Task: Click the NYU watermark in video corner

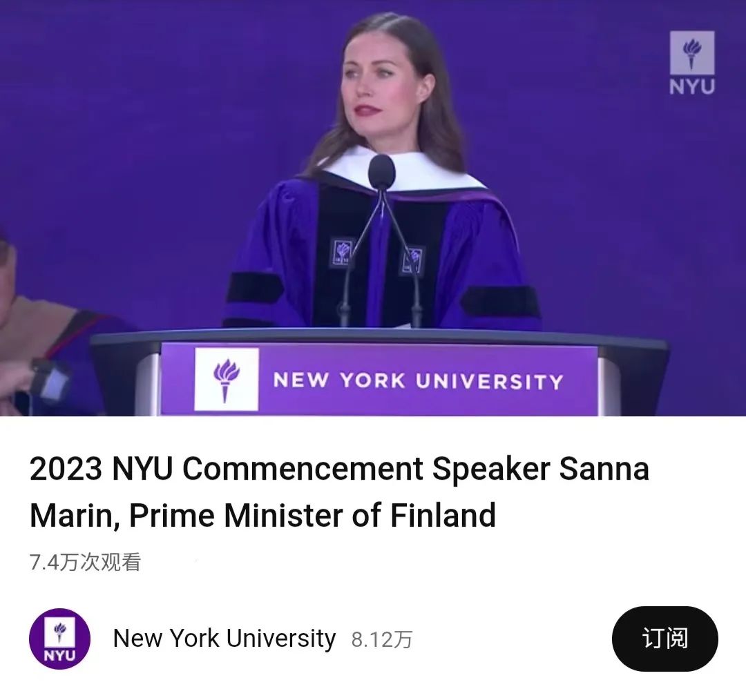Action: pos(691,64)
